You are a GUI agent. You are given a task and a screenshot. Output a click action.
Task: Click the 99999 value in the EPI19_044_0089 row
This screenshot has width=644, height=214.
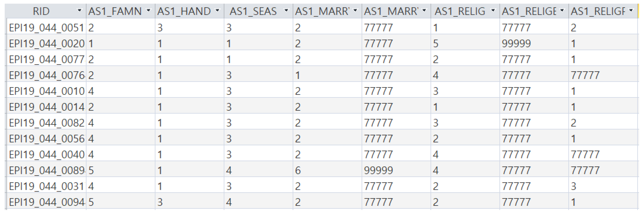pyautogui.click(x=378, y=170)
